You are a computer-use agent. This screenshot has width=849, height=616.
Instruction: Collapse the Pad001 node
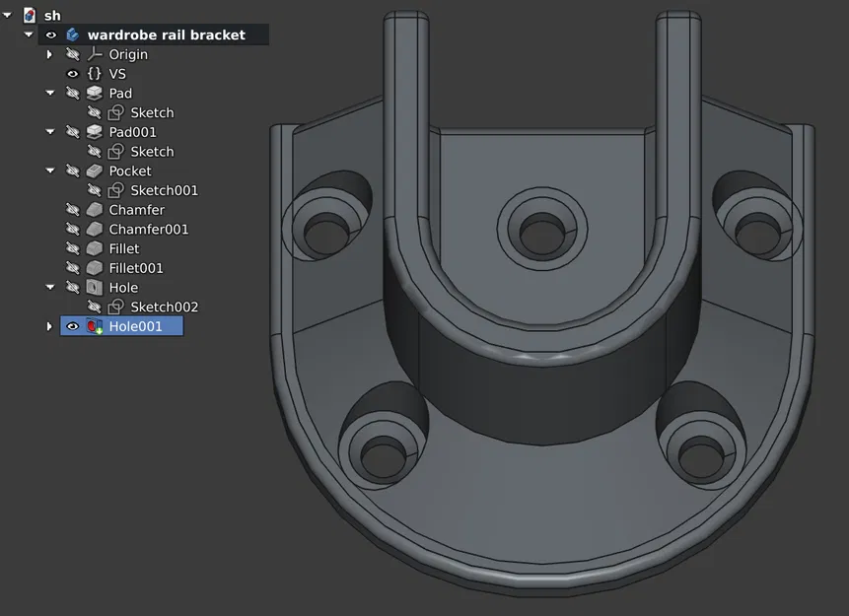point(50,132)
